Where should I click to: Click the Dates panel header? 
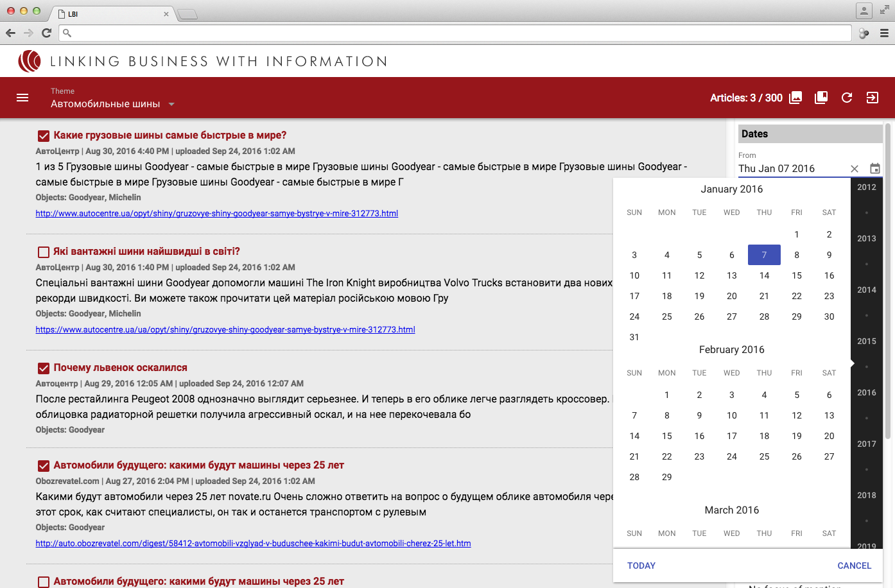point(810,134)
